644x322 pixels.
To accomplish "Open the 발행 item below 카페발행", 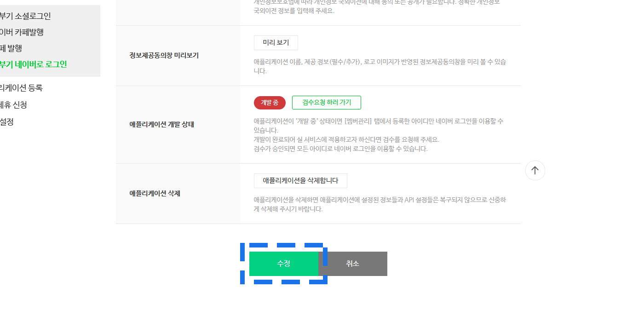I will coord(11,48).
